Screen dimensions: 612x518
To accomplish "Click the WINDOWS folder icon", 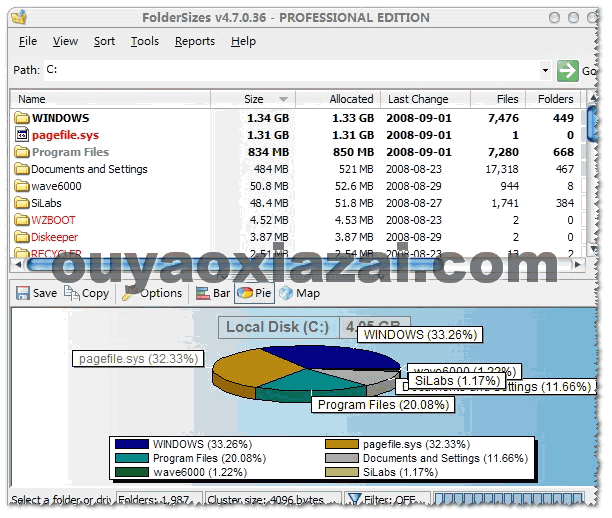I will [22, 117].
